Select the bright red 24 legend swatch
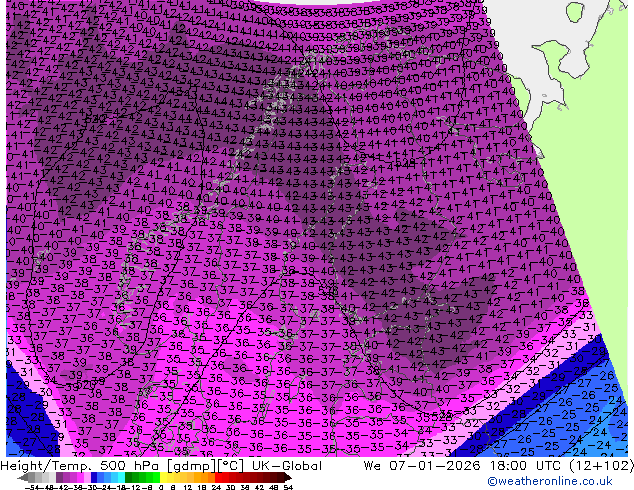This screenshot has height=490, width=634. click(x=218, y=477)
